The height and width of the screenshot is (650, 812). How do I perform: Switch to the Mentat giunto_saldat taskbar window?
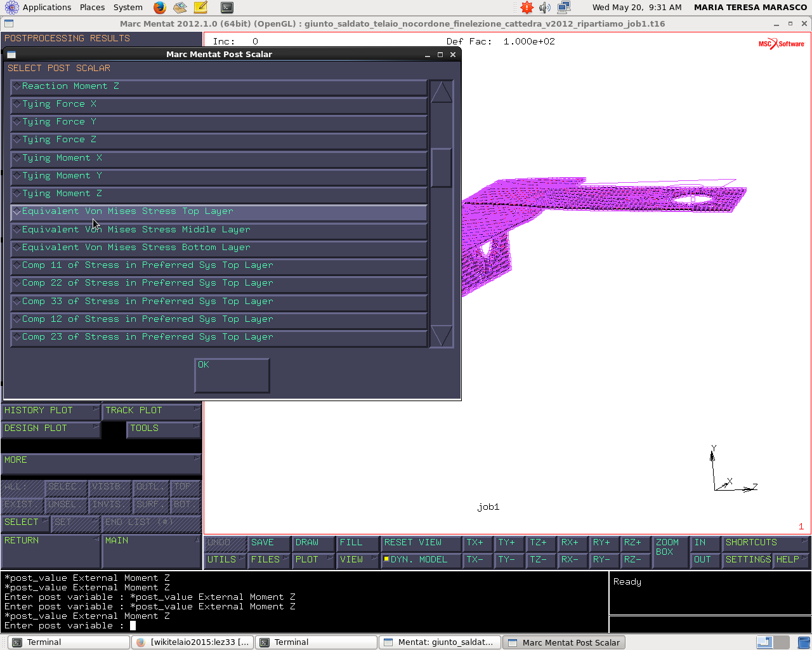[440, 642]
